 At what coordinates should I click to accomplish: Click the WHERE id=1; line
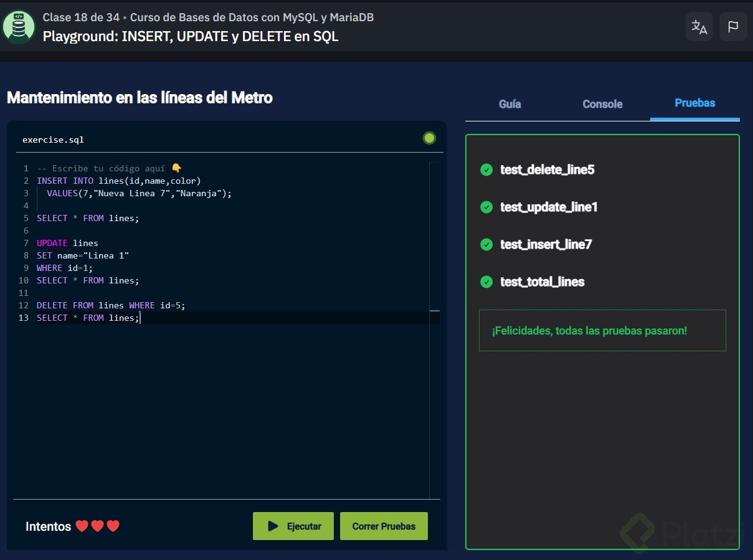pyautogui.click(x=65, y=268)
